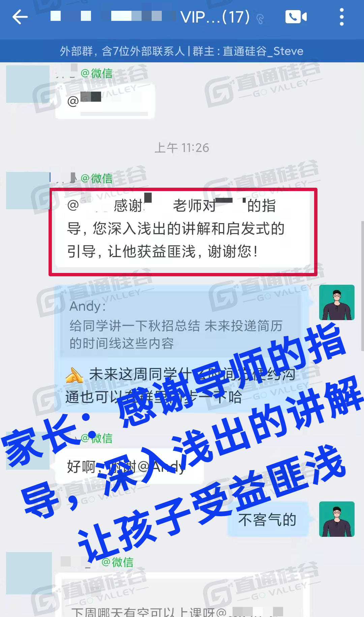Tap the 不客气的 message bubble

[x=268, y=519]
